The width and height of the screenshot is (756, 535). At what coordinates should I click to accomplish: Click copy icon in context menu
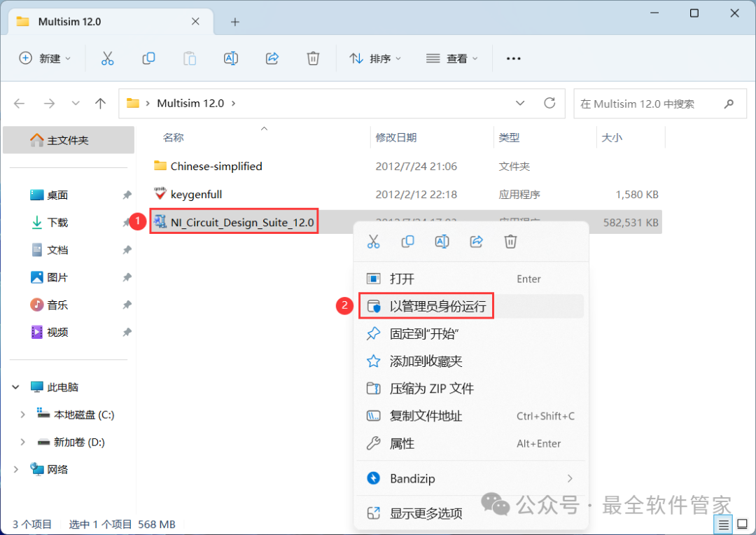[x=407, y=242]
